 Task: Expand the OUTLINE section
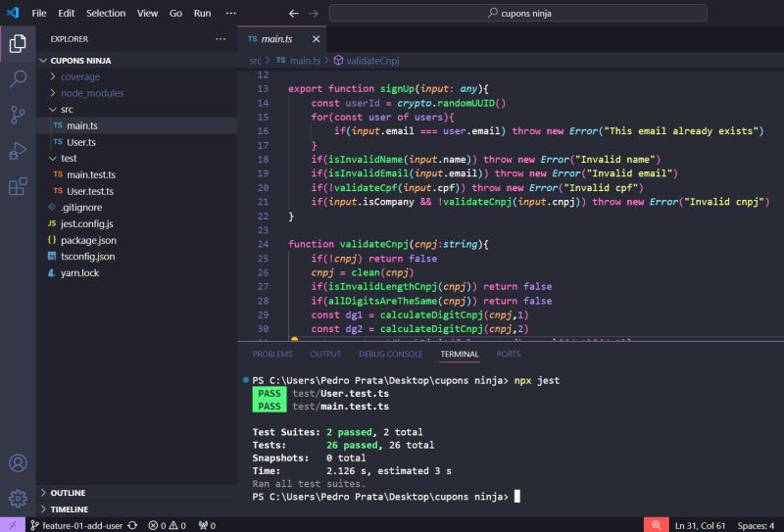click(x=68, y=493)
